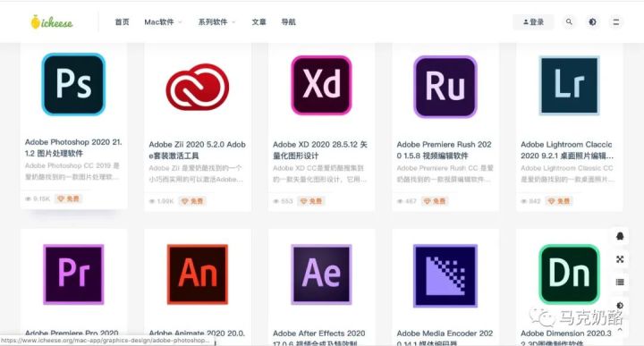Open the Adobe Dimension Dn icon

tap(569, 274)
